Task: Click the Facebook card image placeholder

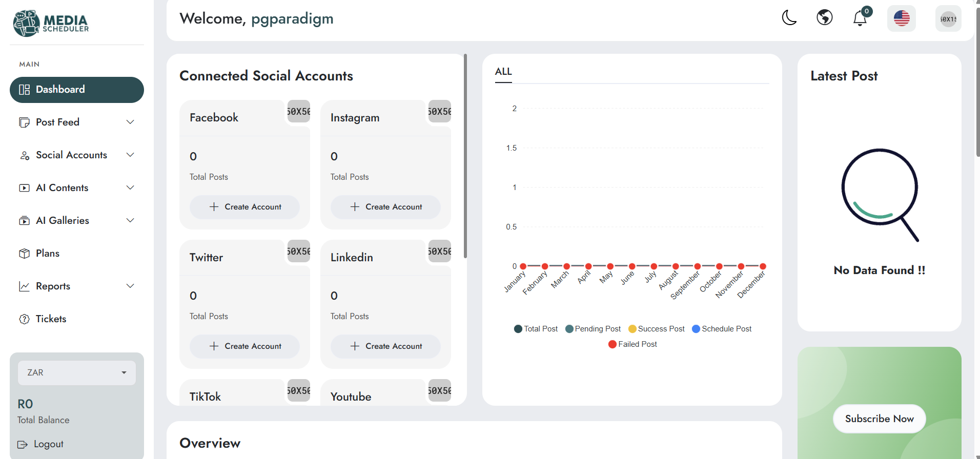Action: coord(299,111)
